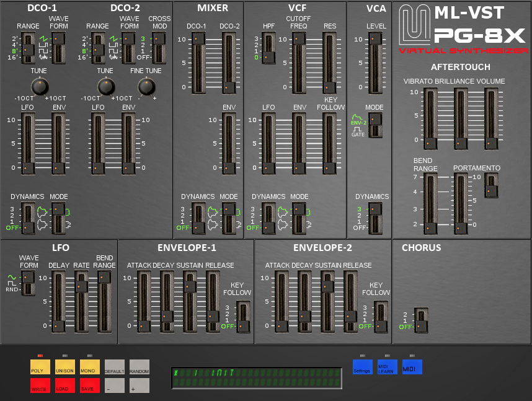
Task: Switch the CROSS MOD selector
Action: pyautogui.click(x=159, y=48)
